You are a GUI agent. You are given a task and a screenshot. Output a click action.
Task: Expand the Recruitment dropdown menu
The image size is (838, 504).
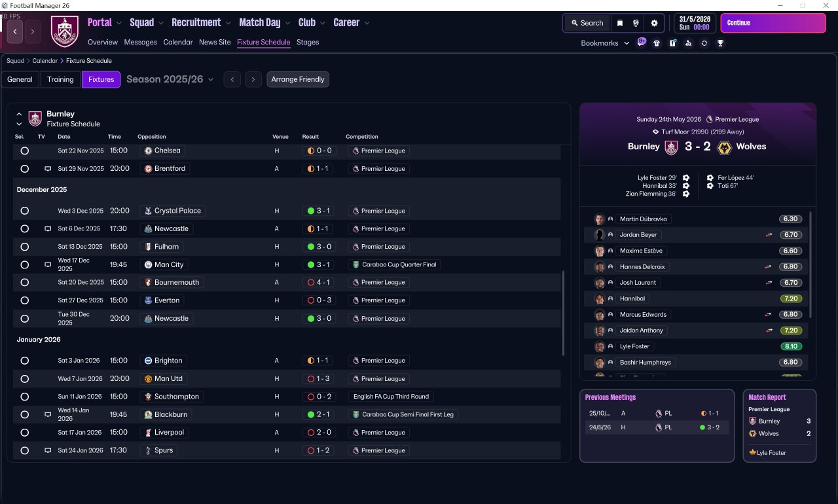(x=202, y=22)
